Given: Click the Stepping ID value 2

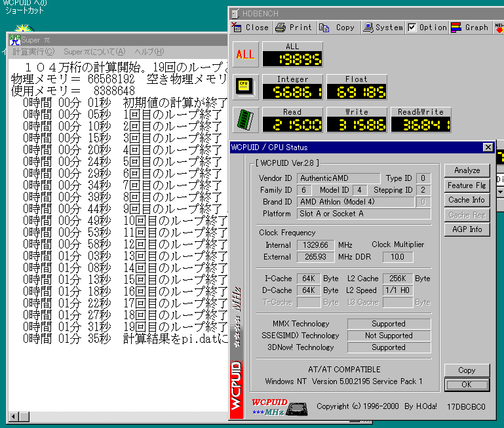Looking at the screenshot, I should (x=423, y=190).
